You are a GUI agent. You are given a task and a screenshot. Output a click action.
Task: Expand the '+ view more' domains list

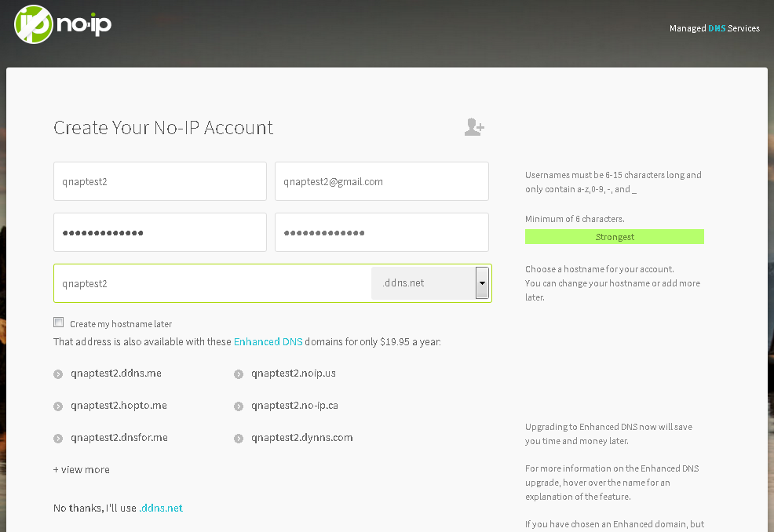[82, 470]
